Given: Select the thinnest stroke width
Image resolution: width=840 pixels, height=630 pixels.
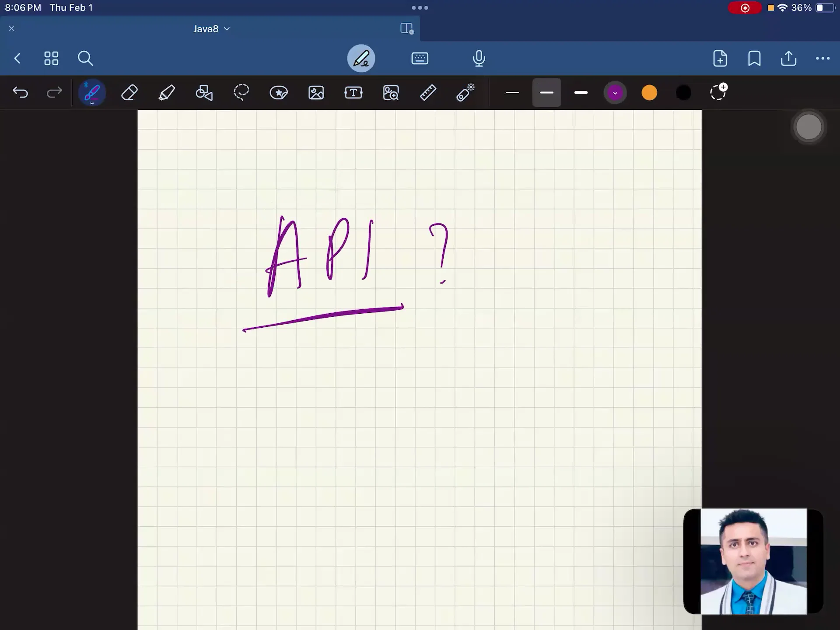Looking at the screenshot, I should coord(512,93).
